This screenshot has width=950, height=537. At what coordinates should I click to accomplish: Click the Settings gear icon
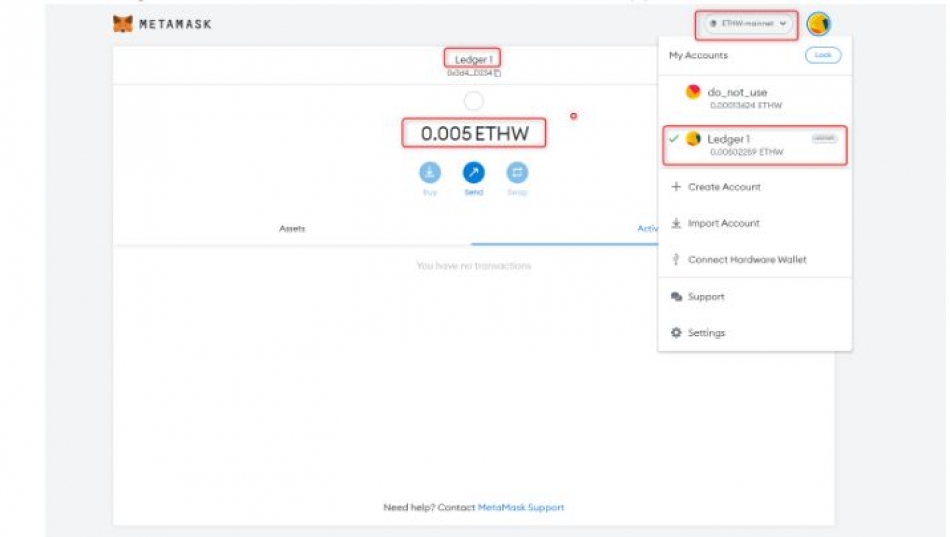click(x=676, y=333)
